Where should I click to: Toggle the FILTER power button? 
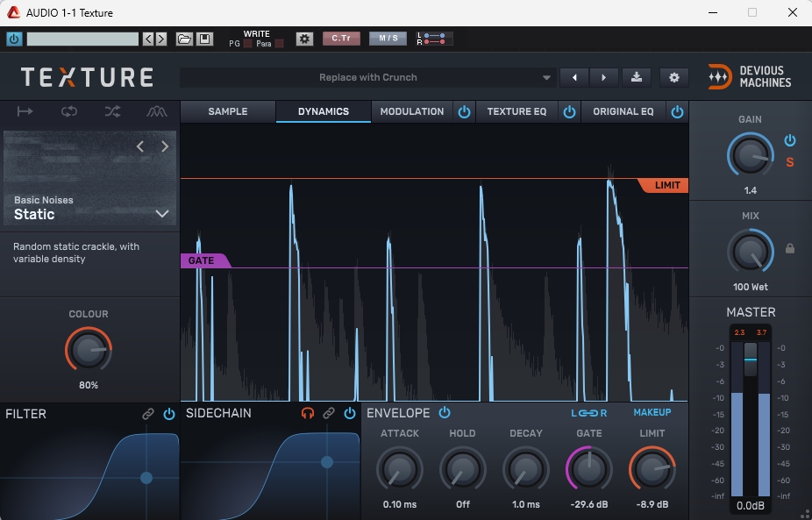pyautogui.click(x=169, y=414)
